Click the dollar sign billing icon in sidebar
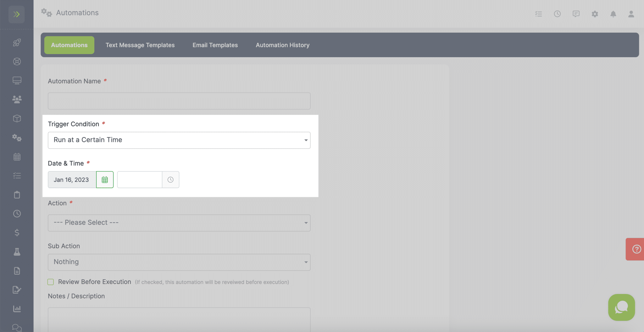The image size is (644, 332). tap(17, 233)
